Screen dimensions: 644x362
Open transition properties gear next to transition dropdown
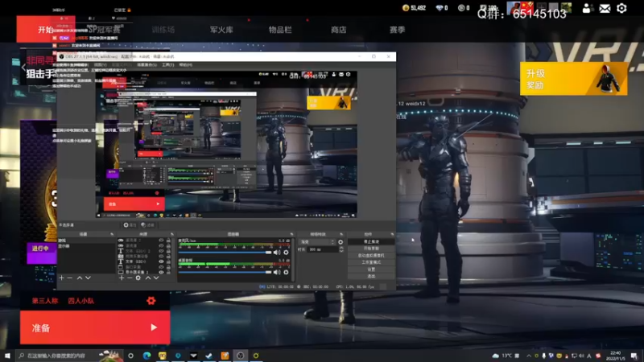pyautogui.click(x=341, y=242)
